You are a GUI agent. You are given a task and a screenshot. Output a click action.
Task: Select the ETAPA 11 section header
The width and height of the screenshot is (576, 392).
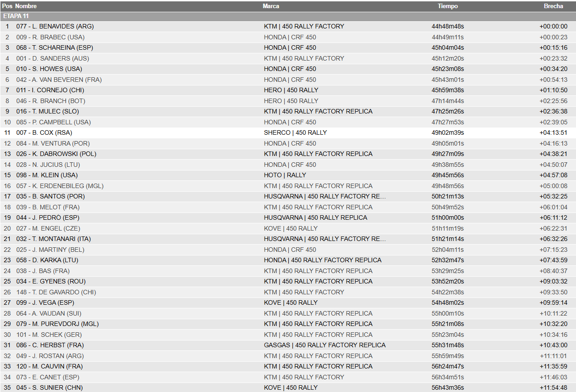tap(288, 16)
